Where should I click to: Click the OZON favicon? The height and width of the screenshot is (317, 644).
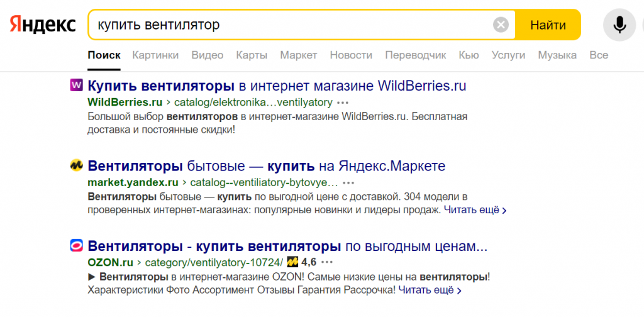point(76,245)
